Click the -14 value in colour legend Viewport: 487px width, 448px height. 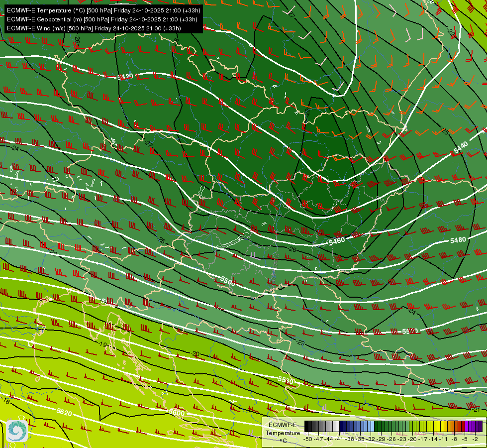tap(433, 439)
